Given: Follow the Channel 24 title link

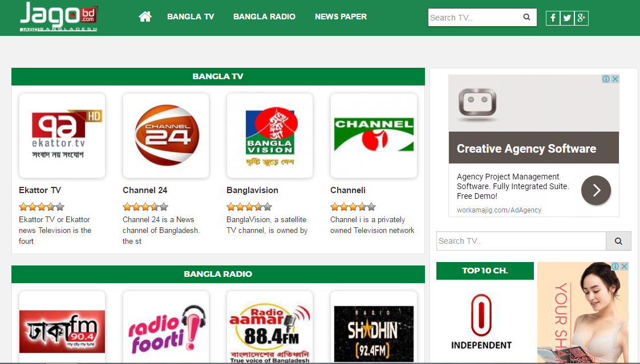Looking at the screenshot, I should tap(145, 190).
